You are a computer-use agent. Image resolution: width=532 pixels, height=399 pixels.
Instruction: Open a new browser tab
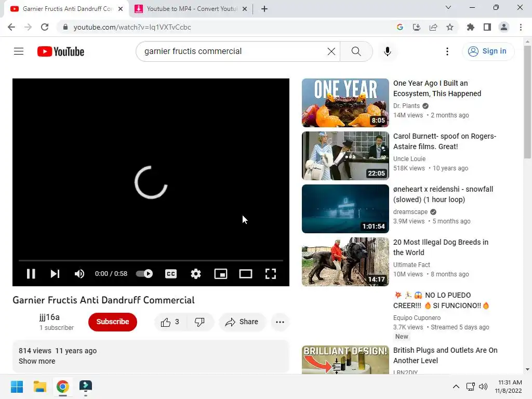click(x=264, y=9)
